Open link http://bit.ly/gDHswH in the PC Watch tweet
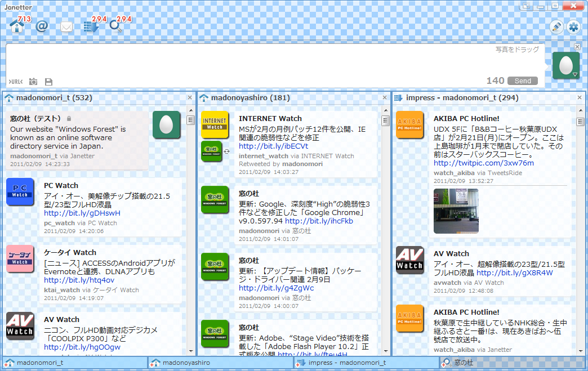Screen dimensions: 588x371 click(x=82, y=213)
